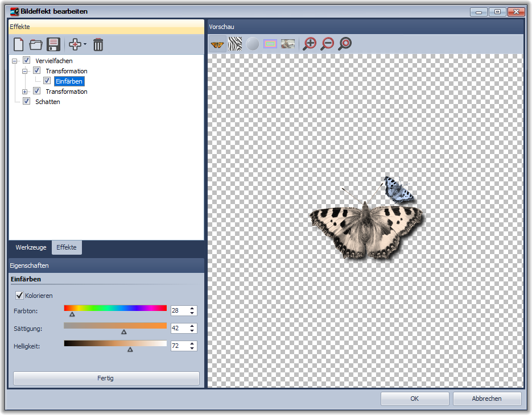Open the add effect dropdown arrow
The image size is (532, 415).
85,44
